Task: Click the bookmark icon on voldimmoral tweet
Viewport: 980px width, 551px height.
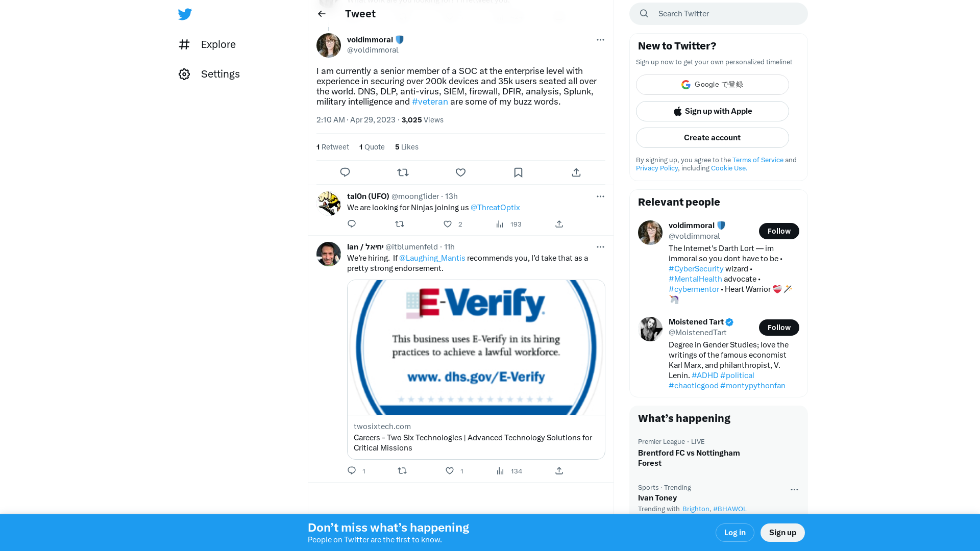Action: (x=518, y=172)
